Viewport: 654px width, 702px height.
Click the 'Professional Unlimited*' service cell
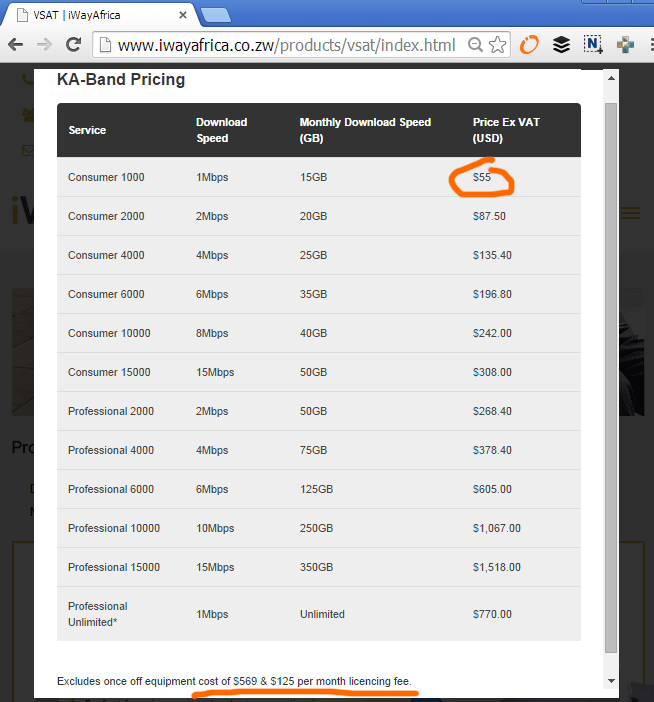tap(98, 614)
